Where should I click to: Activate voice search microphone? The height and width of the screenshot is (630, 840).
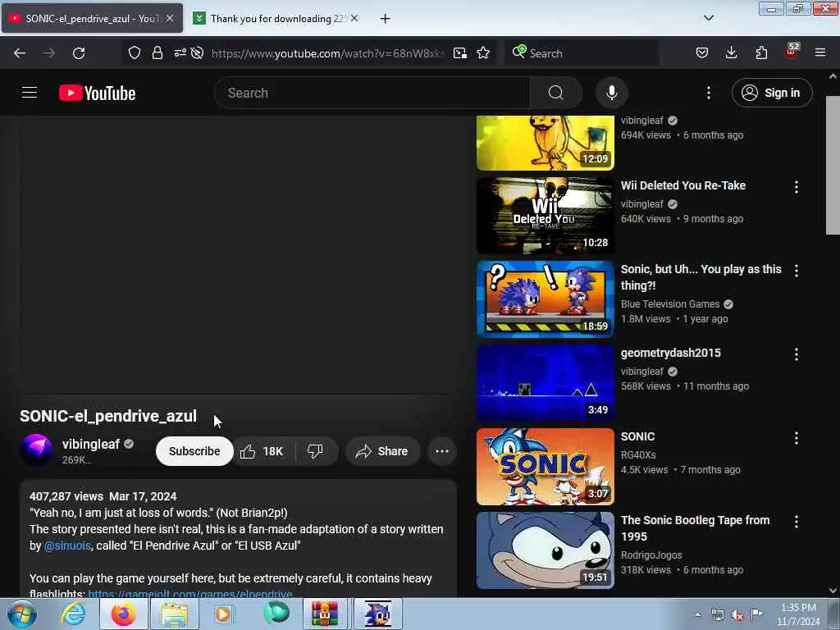click(x=611, y=93)
